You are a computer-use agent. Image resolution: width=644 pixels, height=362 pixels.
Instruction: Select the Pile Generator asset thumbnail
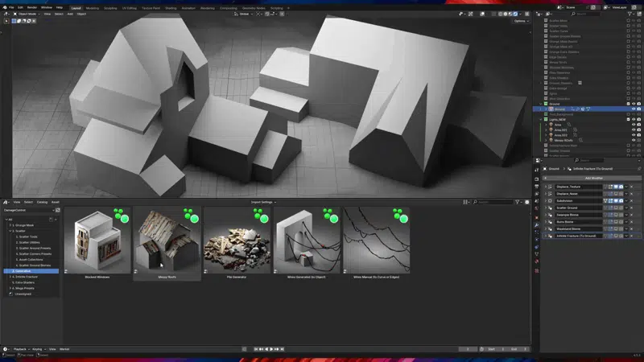click(x=237, y=241)
